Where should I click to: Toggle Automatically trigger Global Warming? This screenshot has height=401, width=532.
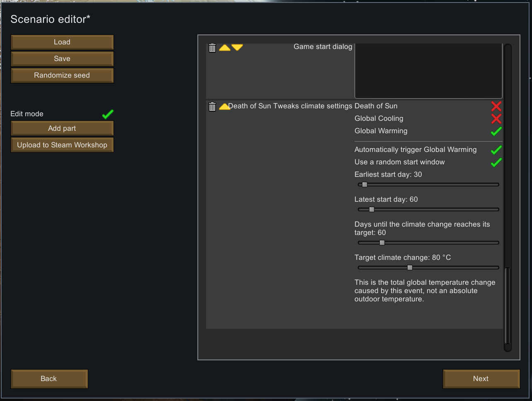click(496, 150)
